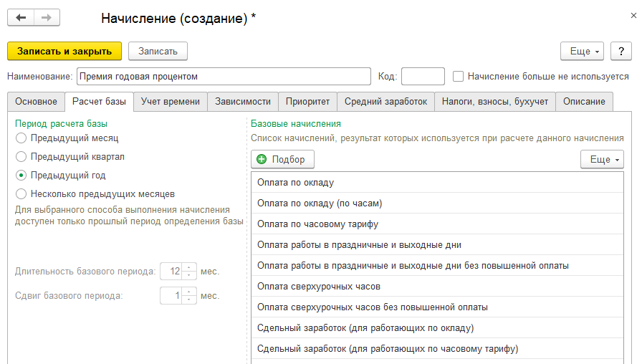This screenshot has height=364, width=642.
Task: Click the Код input field
Action: pos(423,76)
